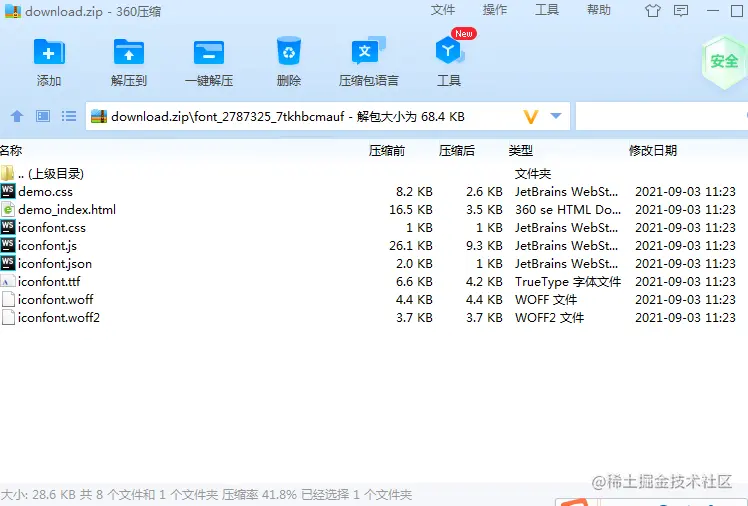Click the status bar summary text 压缩率 41.8%

coord(259,495)
